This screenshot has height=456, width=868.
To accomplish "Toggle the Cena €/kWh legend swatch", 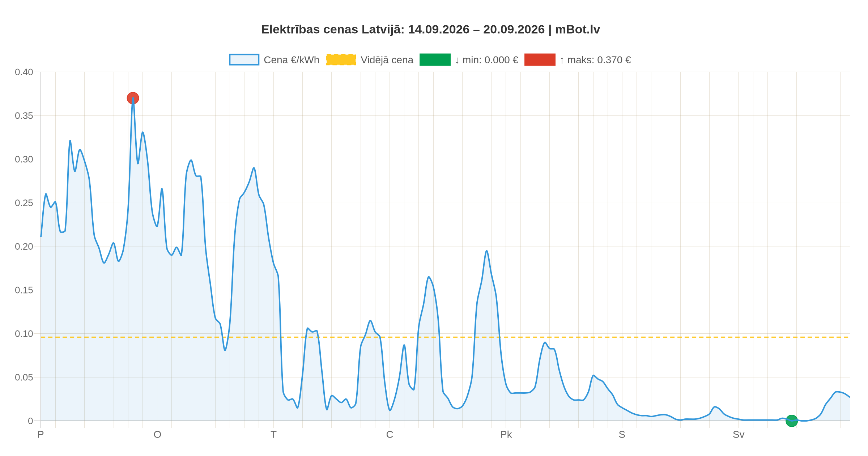I will [x=244, y=60].
